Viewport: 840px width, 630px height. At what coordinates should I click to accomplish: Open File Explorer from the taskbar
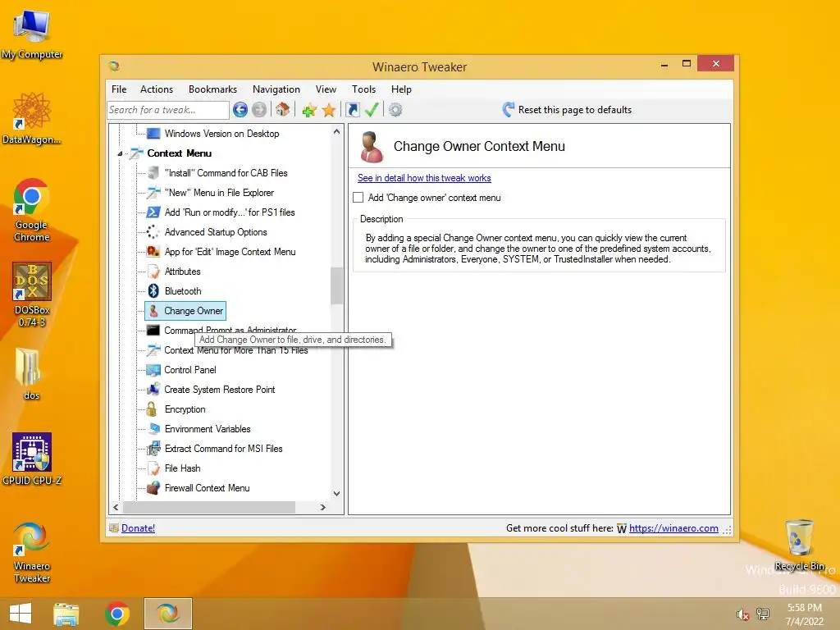click(x=66, y=614)
